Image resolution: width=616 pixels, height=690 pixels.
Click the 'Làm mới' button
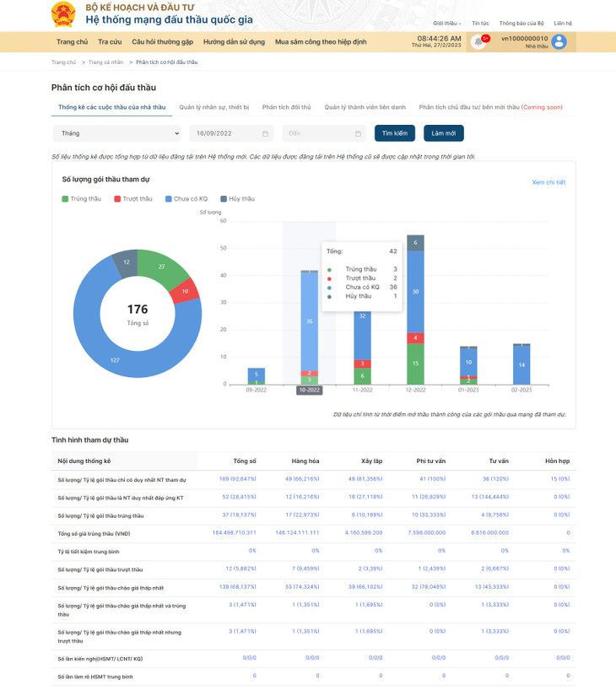coord(444,133)
